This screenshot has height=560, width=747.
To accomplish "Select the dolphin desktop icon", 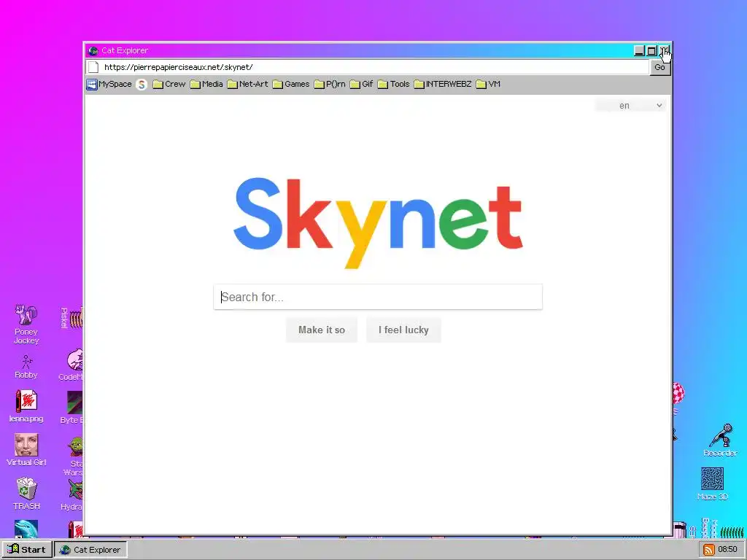I will 26,529.
